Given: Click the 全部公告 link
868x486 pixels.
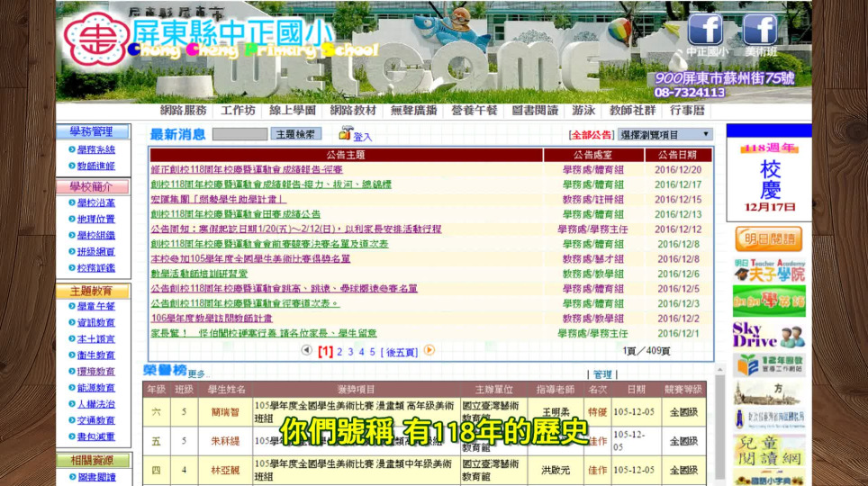Looking at the screenshot, I should [x=592, y=135].
